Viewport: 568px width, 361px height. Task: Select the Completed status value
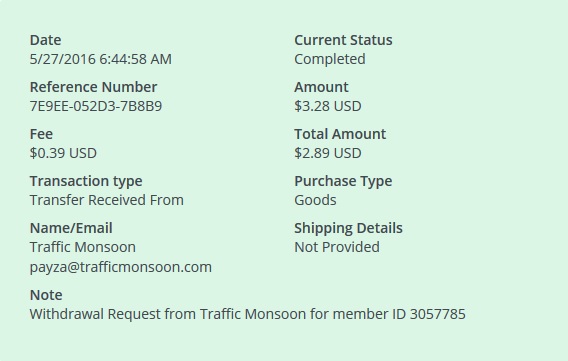pyautogui.click(x=330, y=59)
